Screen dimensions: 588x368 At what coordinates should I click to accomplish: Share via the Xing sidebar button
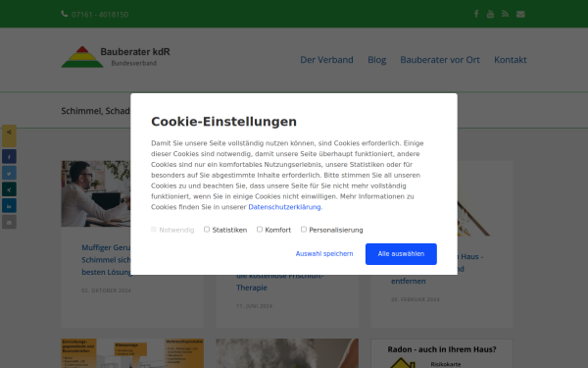pos(9,189)
